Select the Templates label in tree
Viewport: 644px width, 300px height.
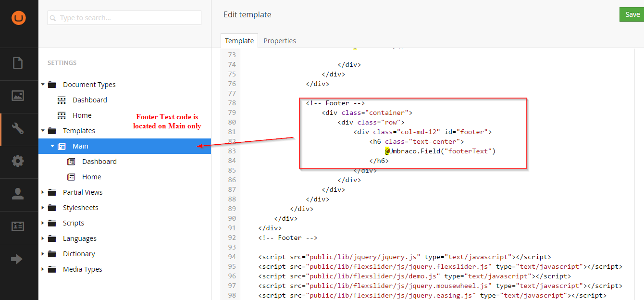[79, 131]
